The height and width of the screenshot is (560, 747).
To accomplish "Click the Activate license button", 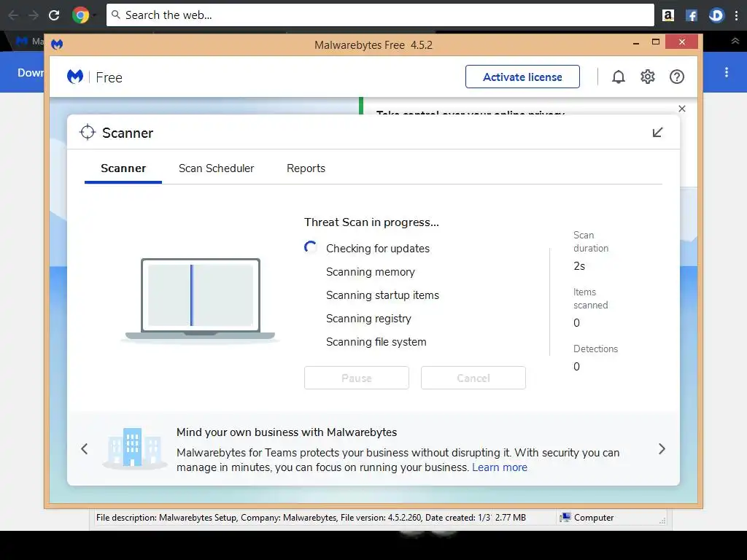I will point(522,77).
